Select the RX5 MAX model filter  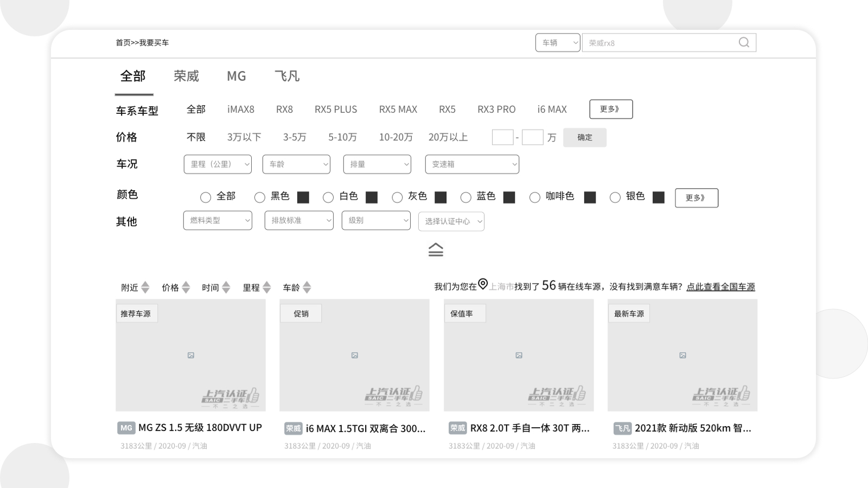click(398, 109)
